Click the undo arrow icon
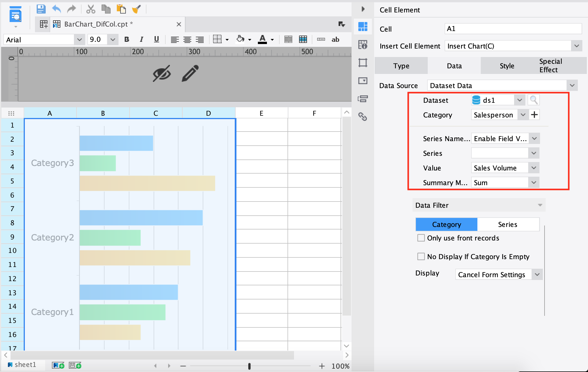 (x=56, y=9)
